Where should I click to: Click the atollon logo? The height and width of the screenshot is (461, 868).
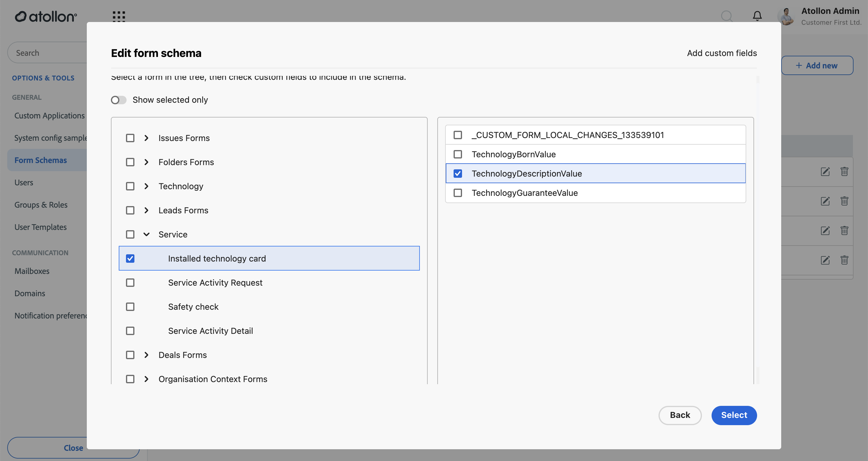pos(46,16)
